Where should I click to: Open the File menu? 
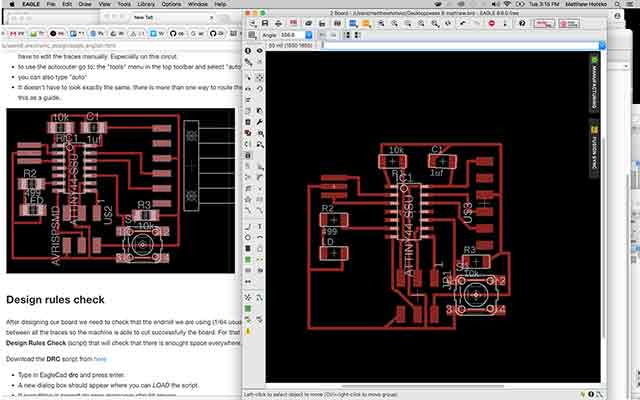(51, 4)
